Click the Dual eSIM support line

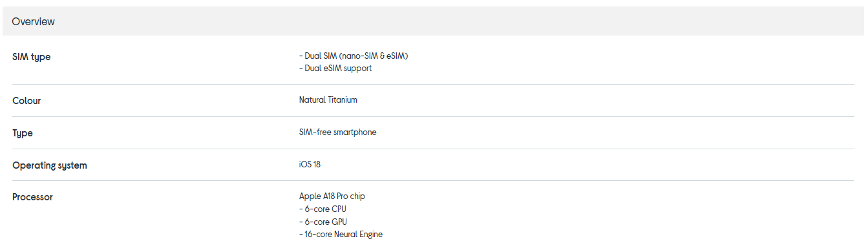(335, 68)
